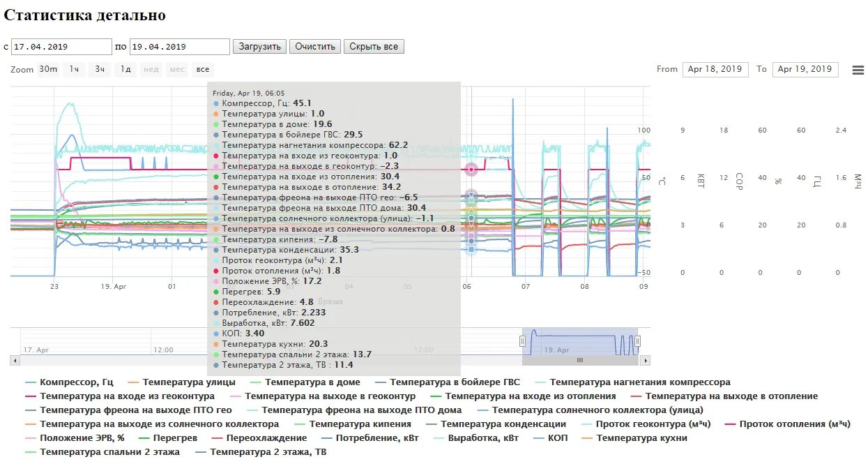The image size is (868, 464).
Task: Click tooltip row Перегрев: 5.9
Action: [x=247, y=292]
